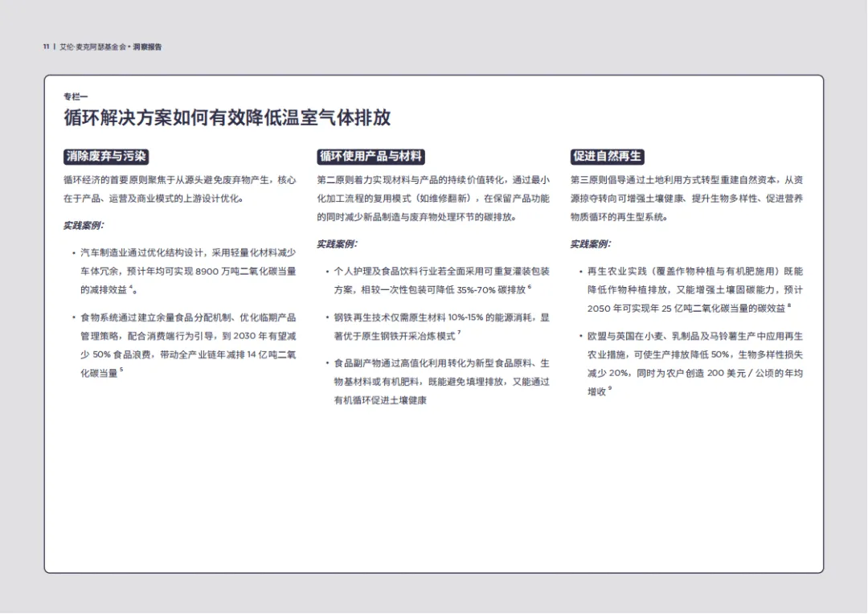Click bullet starting '食物系统通过建立余量食品'
Screen dimensions: 868x614
[x=188, y=346]
